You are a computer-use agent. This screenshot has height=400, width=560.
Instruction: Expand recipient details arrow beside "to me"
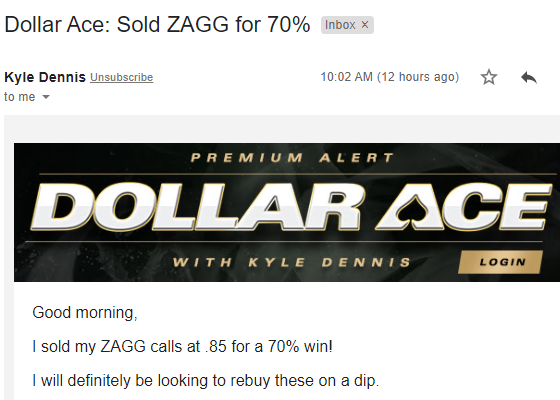[x=46, y=97]
